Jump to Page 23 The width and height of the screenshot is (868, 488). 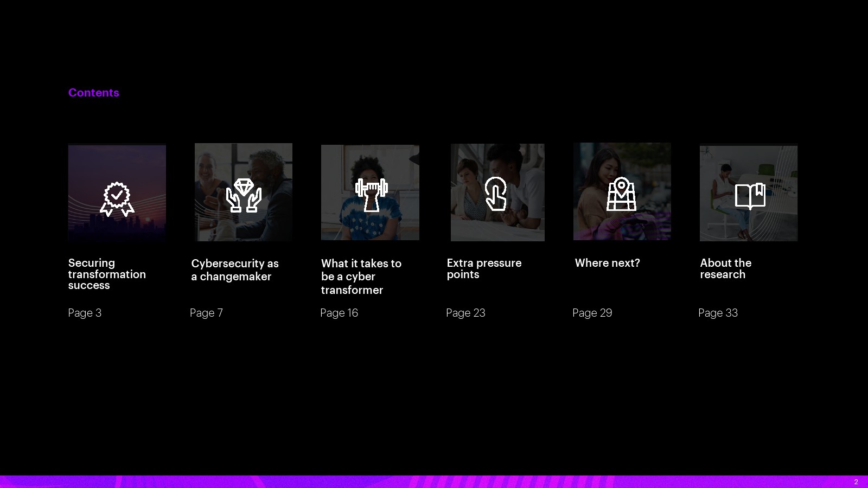465,313
